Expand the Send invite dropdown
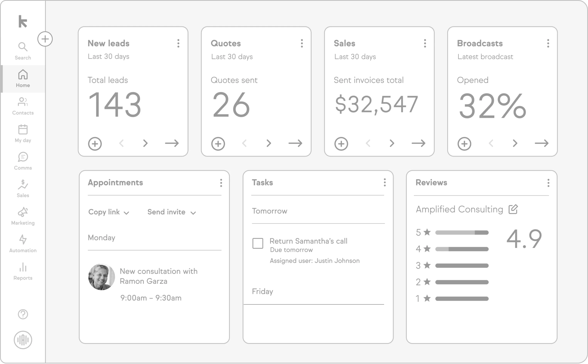This screenshot has width=588, height=364. coord(172,212)
